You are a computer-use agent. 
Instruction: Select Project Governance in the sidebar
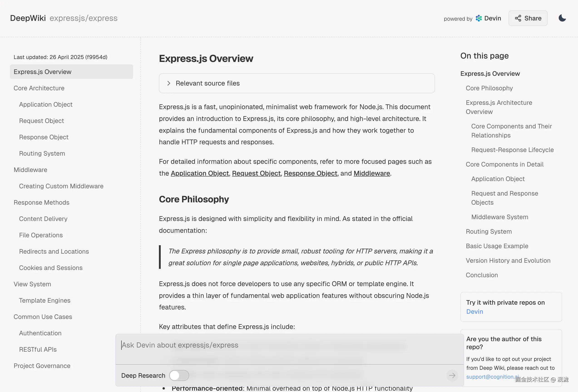pos(42,366)
